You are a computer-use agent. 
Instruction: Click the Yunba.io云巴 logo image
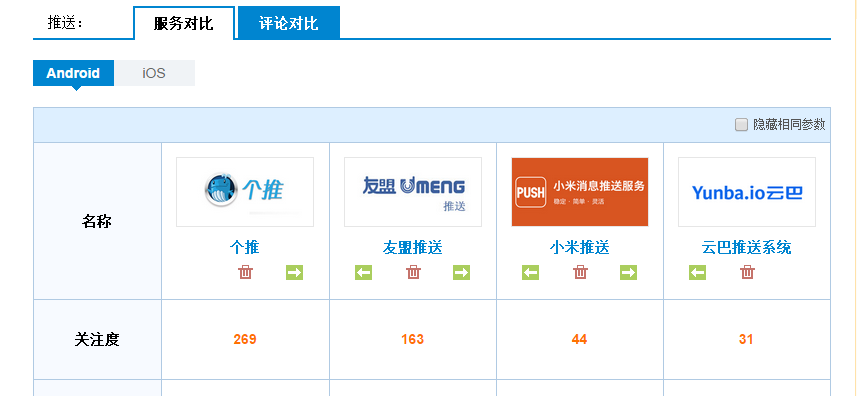[747, 192]
